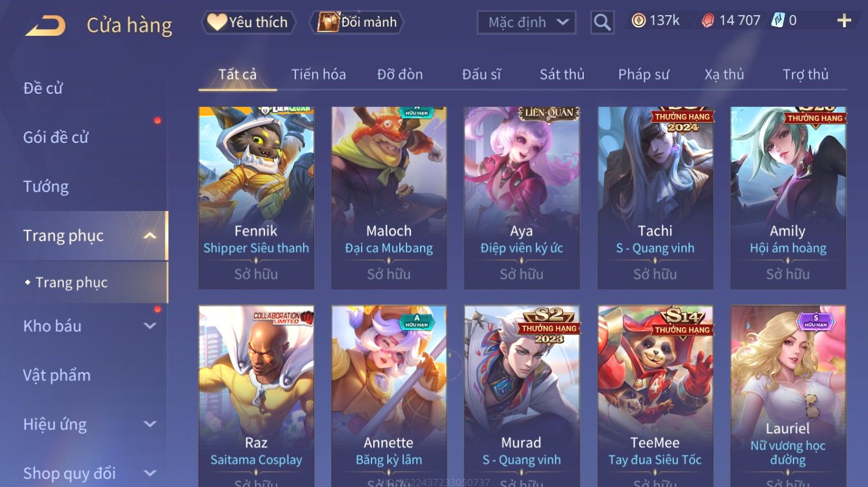Select the Raz Saitama Cosplay skin card

pyautogui.click(x=256, y=396)
